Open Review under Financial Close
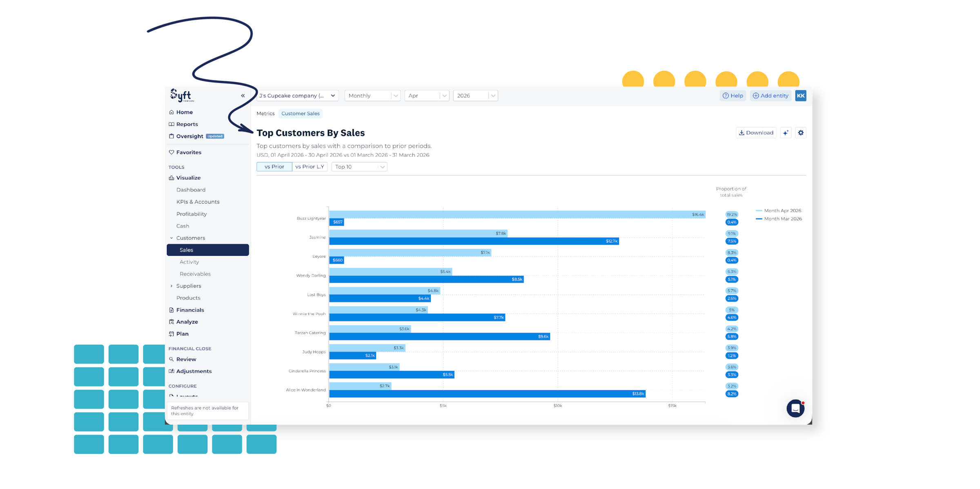Screen dimensions: 980x489 (186, 359)
